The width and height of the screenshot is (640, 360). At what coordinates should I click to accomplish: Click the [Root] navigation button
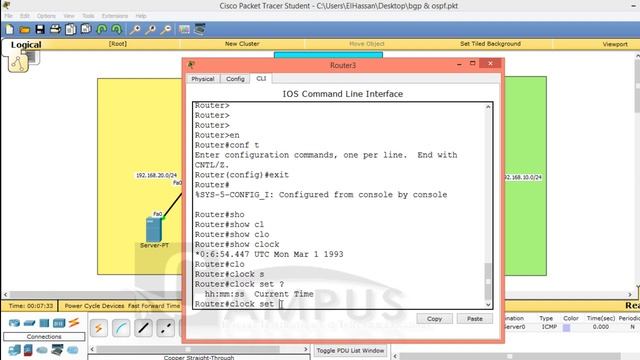(118, 44)
